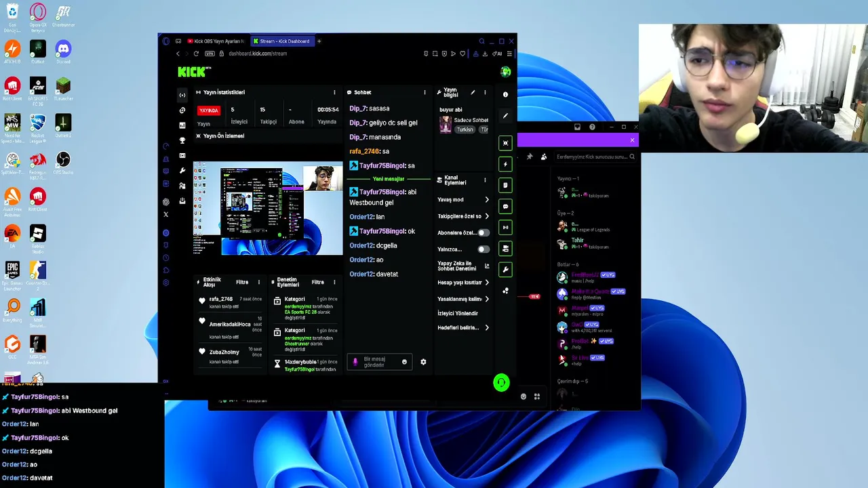Select the broadcast (Yayın) icon in Kick sidebar

182,95
